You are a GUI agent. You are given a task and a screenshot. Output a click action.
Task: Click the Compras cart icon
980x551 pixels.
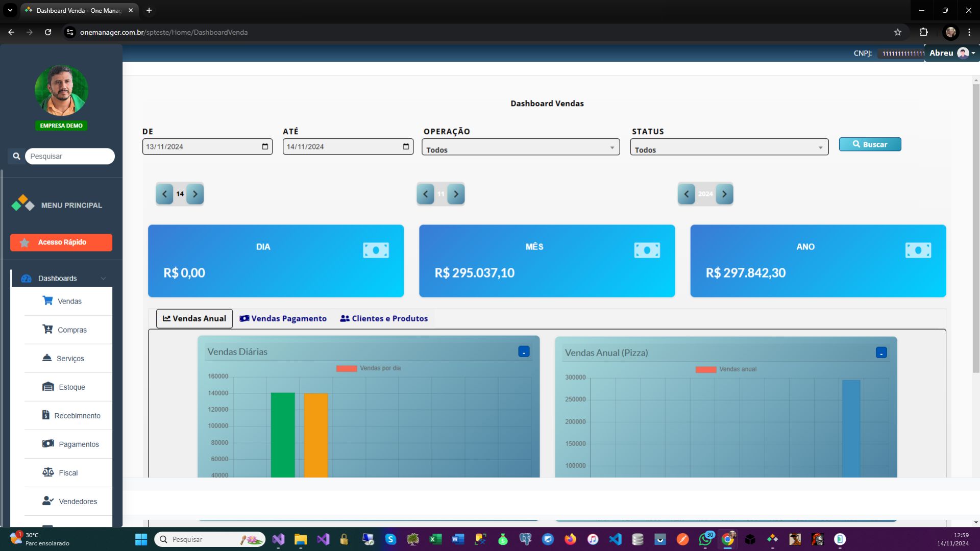pyautogui.click(x=47, y=329)
